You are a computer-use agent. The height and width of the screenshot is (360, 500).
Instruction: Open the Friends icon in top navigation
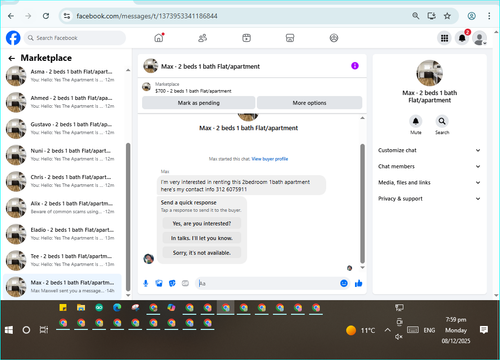(x=202, y=38)
